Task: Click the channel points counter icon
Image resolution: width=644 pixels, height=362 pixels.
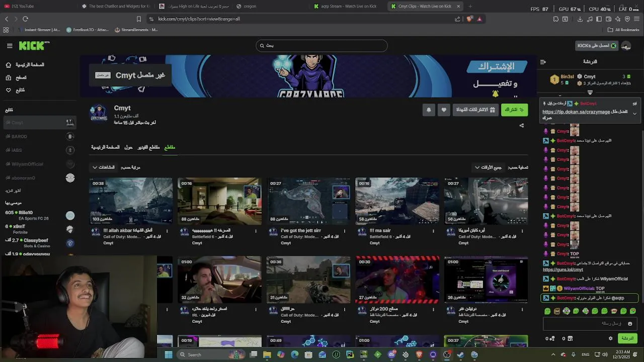Action: tap(550, 338)
